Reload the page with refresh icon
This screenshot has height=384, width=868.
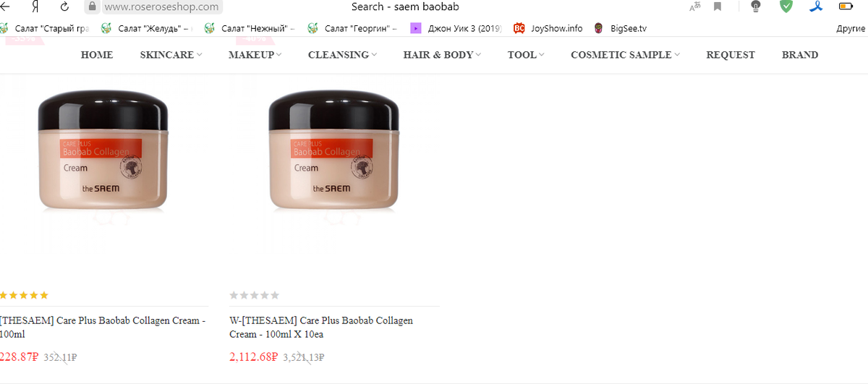[65, 7]
